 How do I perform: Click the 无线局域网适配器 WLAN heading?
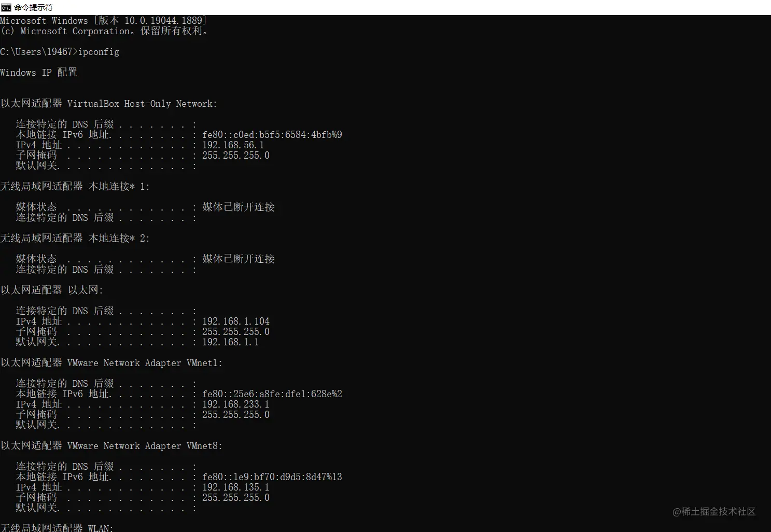coord(57,527)
